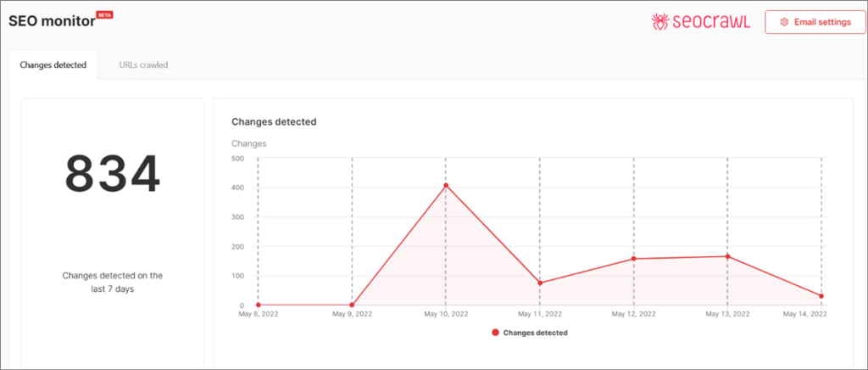Click the 300 y-axis value
This screenshot has width=868, height=370.
(238, 216)
